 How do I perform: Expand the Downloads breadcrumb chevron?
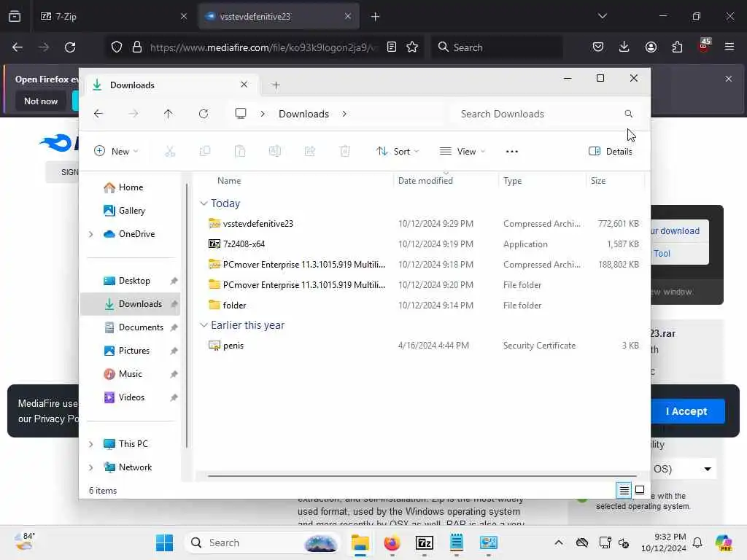tap(344, 114)
